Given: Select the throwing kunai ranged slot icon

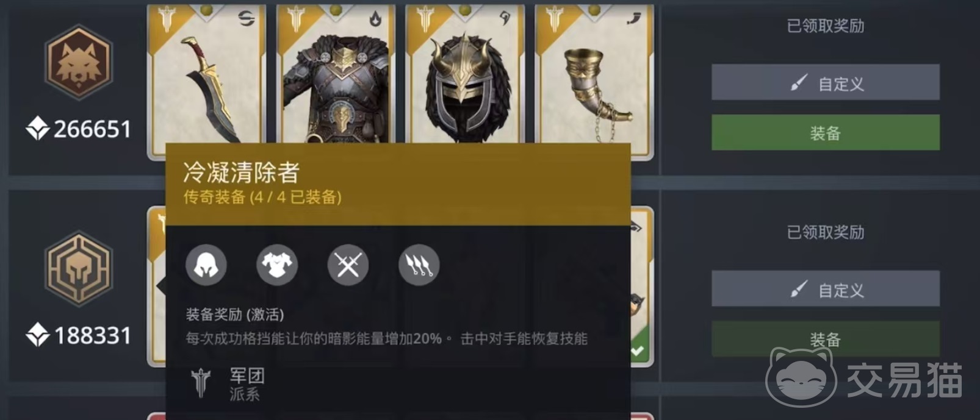Looking at the screenshot, I should pyautogui.click(x=419, y=265).
